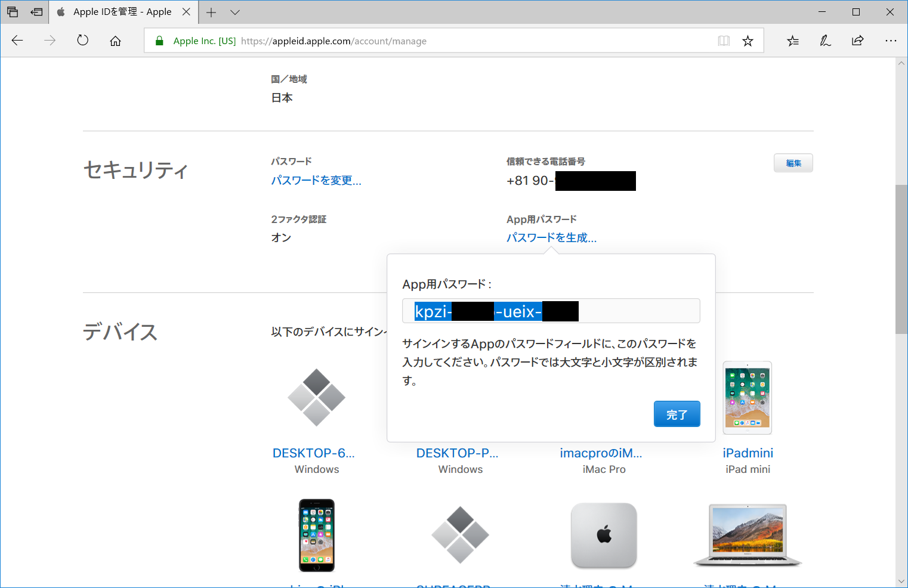Click the back navigation arrow
The image size is (908, 588).
(17, 41)
